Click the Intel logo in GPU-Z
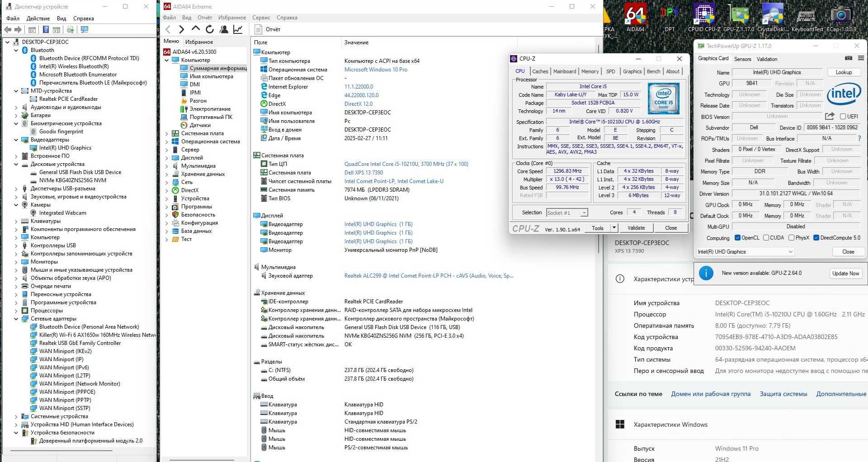The height and width of the screenshot is (462, 868). coord(844,94)
